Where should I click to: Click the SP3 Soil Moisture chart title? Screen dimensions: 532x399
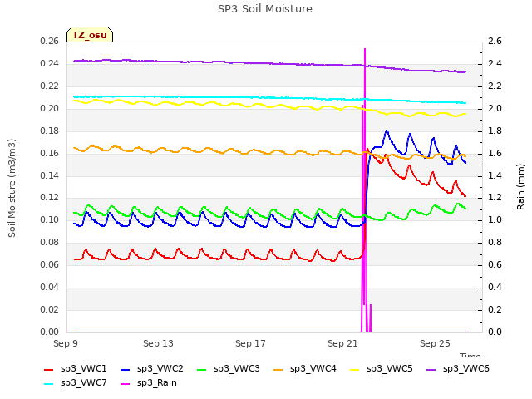coord(265,9)
